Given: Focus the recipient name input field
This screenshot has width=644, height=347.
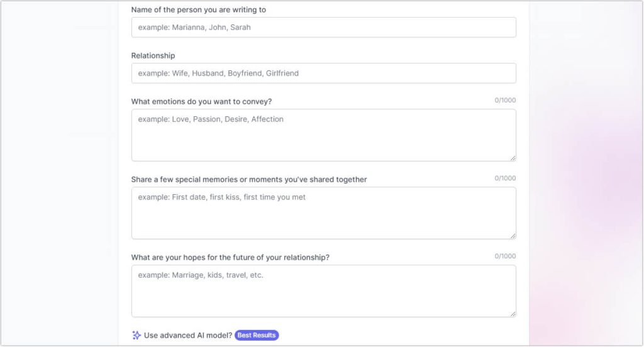Looking at the screenshot, I should (x=323, y=27).
